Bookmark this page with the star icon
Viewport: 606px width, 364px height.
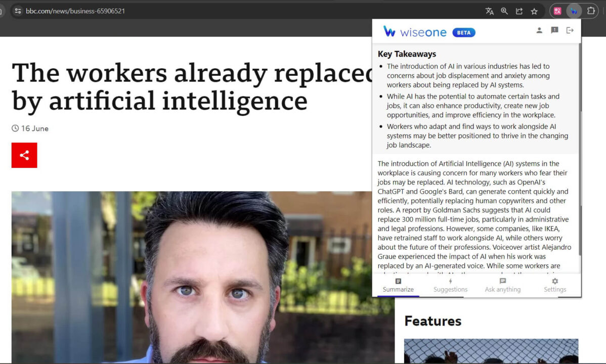534,11
